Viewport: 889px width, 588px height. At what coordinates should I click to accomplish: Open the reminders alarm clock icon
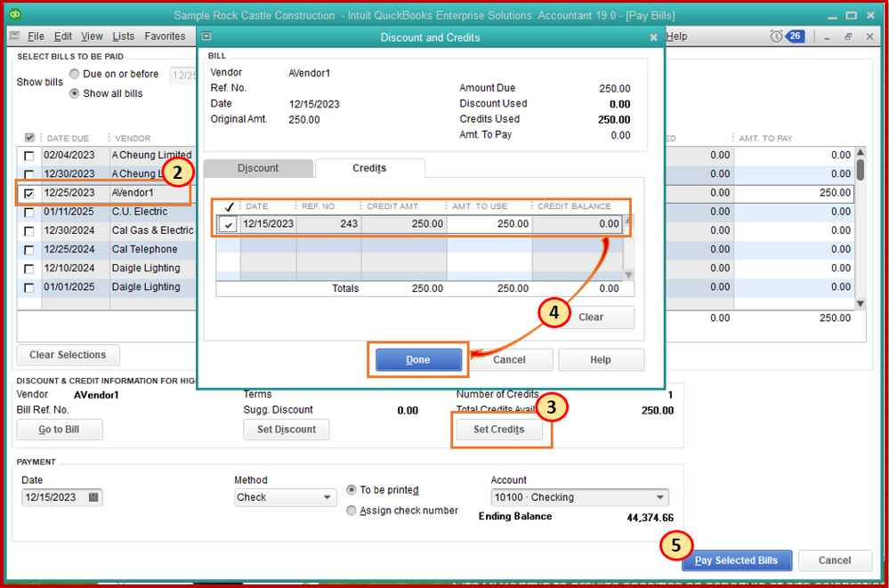pos(777,36)
